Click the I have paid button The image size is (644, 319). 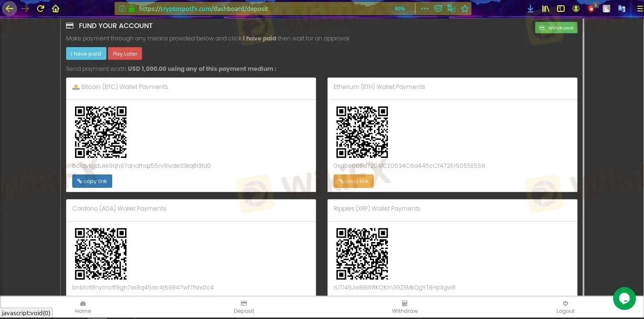(x=86, y=53)
